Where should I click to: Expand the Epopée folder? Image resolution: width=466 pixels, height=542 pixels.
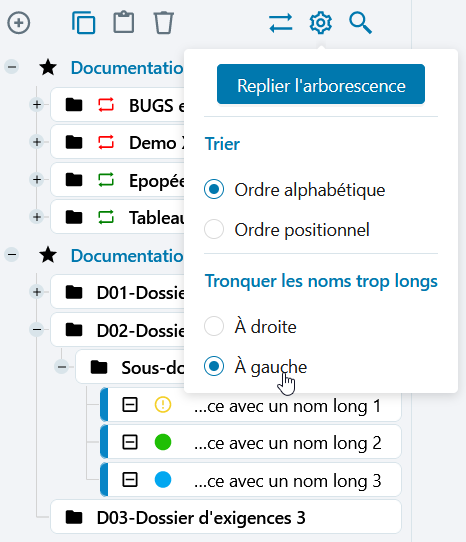pyautogui.click(x=37, y=179)
